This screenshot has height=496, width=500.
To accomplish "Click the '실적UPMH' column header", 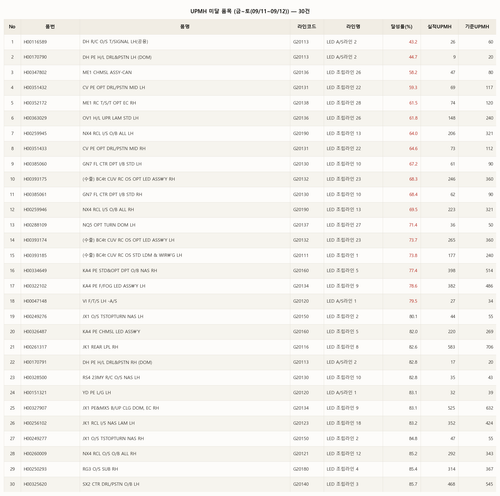I will point(439,27).
